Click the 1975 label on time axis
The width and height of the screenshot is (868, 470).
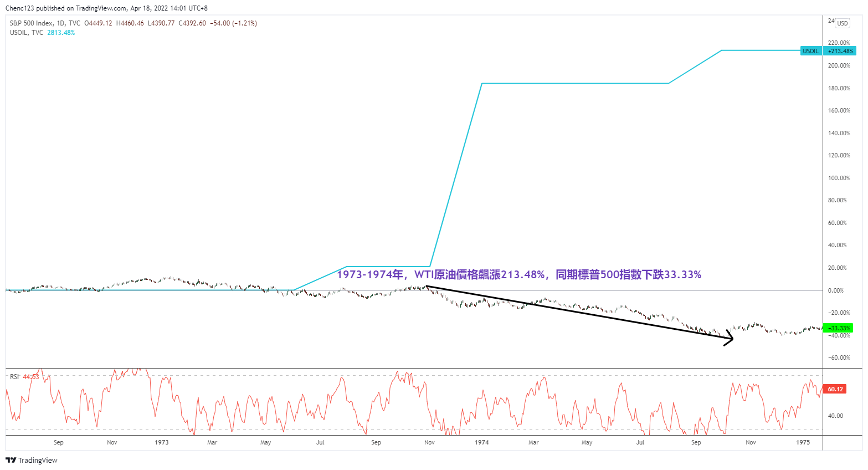803,442
